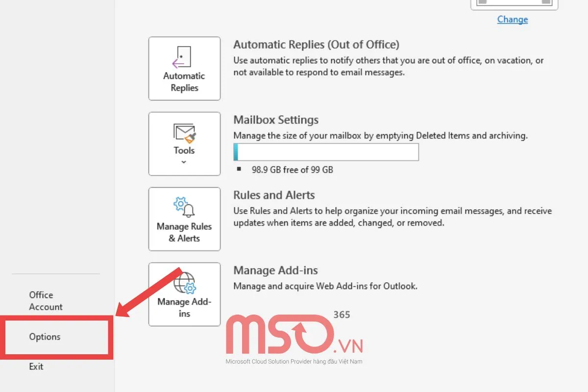Open the Tools button label
Viewport: 588px width, 392px height.
pyautogui.click(x=184, y=150)
